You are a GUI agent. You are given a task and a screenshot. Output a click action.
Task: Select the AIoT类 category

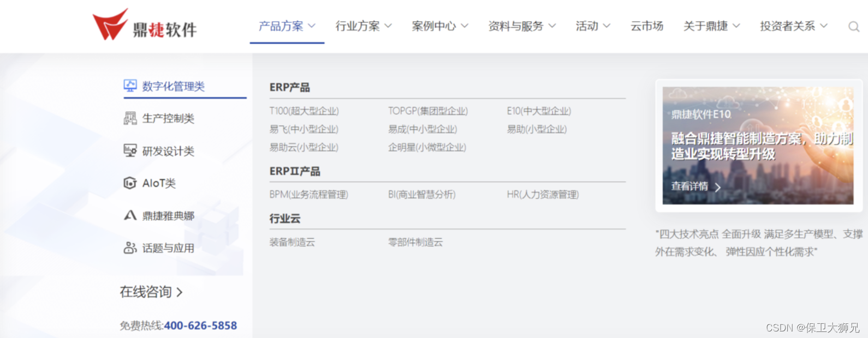(x=159, y=183)
